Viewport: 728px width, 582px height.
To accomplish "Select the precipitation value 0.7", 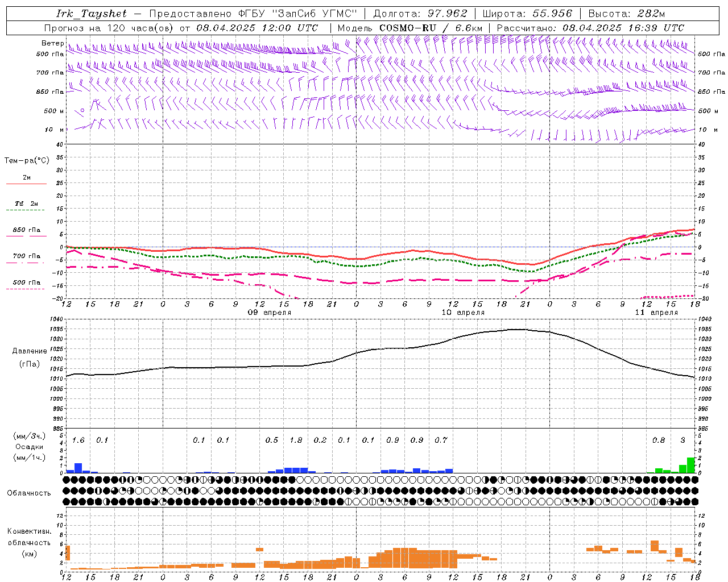I will tap(441, 440).
